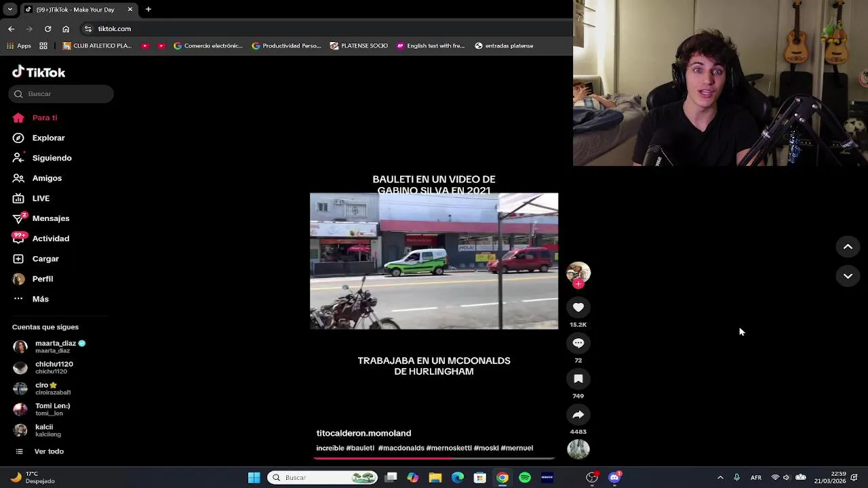Open Mensajes inbox
Image resolution: width=868 pixels, height=488 pixels.
pyautogui.click(x=41, y=218)
